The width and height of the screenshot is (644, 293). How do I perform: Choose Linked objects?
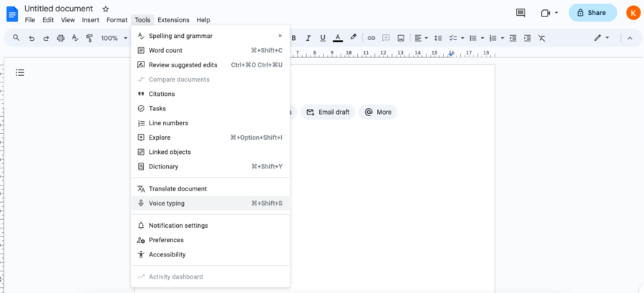click(210, 152)
